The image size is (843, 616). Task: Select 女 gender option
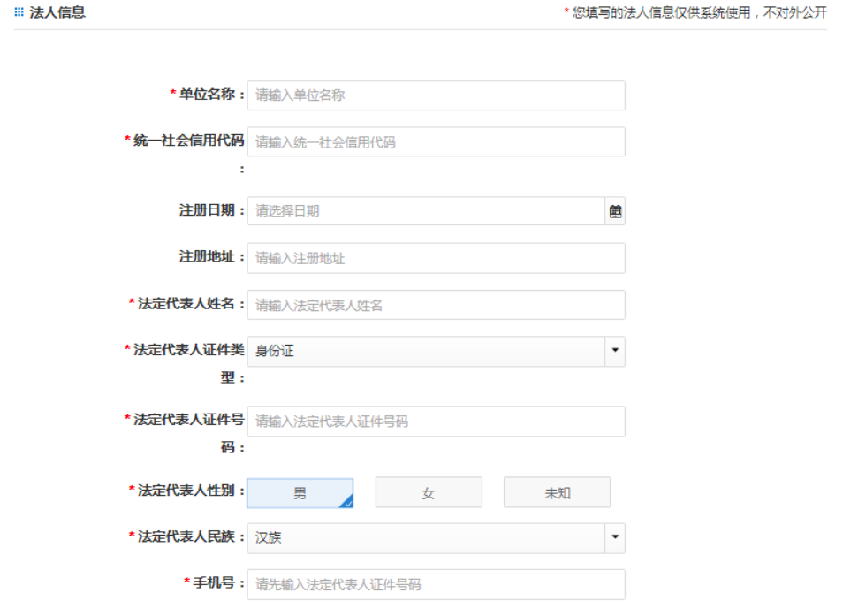coord(429,492)
